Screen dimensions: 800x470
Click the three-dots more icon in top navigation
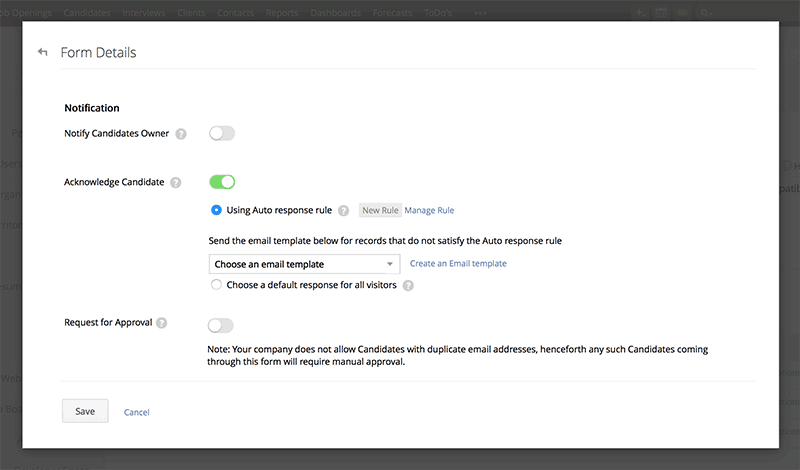click(x=481, y=13)
